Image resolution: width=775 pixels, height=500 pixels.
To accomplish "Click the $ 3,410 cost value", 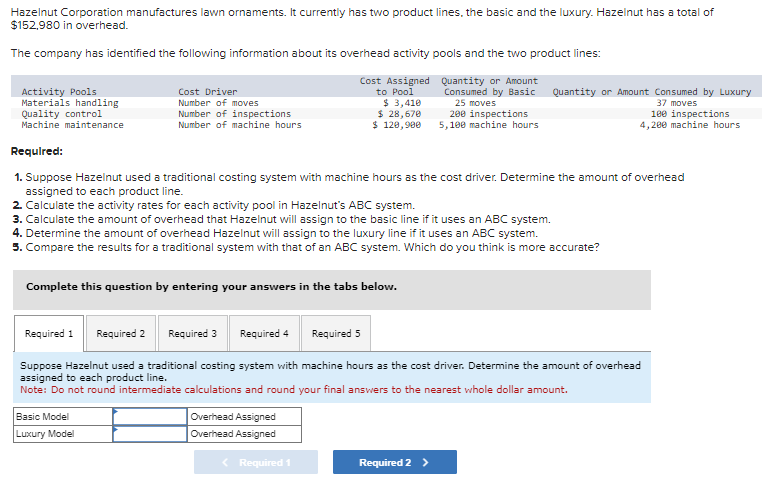I will tap(402, 103).
